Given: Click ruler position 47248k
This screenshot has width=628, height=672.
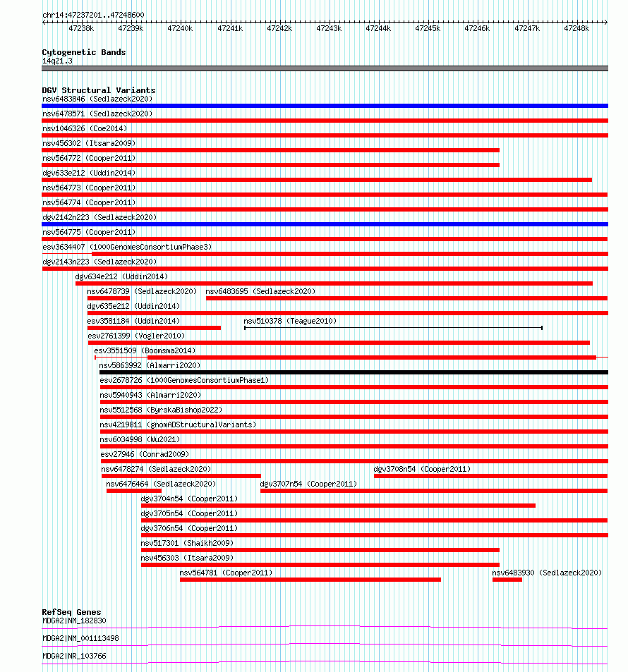Looking at the screenshot, I should coord(576,28).
